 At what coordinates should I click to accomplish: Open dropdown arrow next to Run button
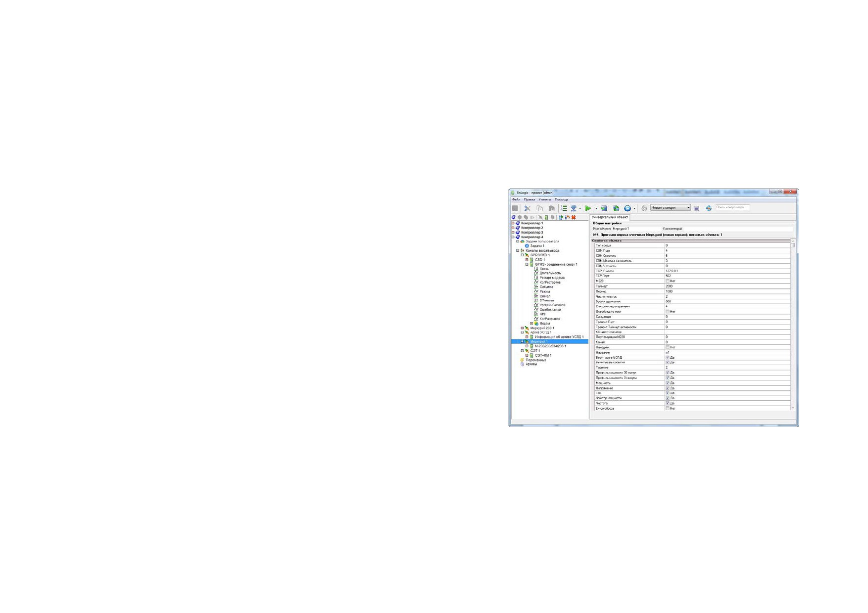596,209
